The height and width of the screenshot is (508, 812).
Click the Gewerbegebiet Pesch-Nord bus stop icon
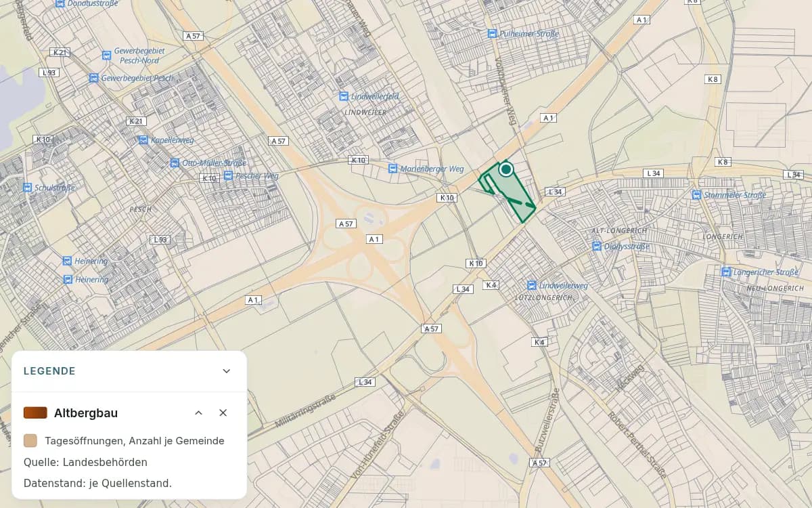point(106,56)
